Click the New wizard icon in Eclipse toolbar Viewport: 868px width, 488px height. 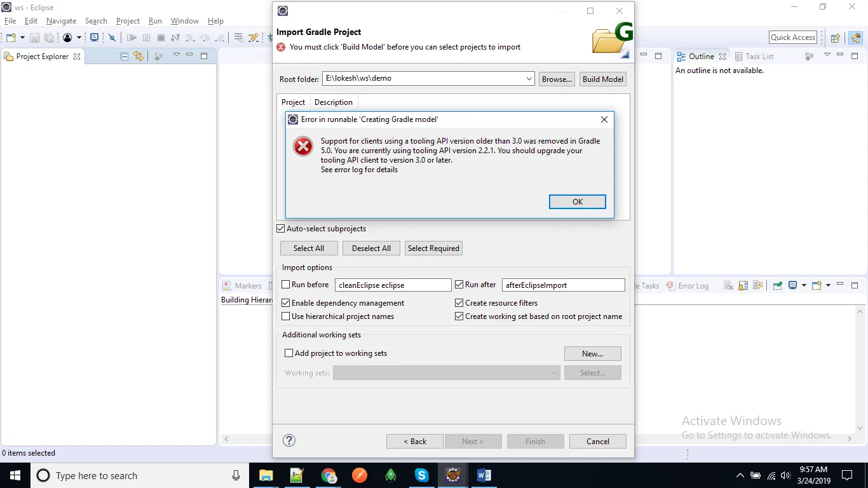point(11,37)
